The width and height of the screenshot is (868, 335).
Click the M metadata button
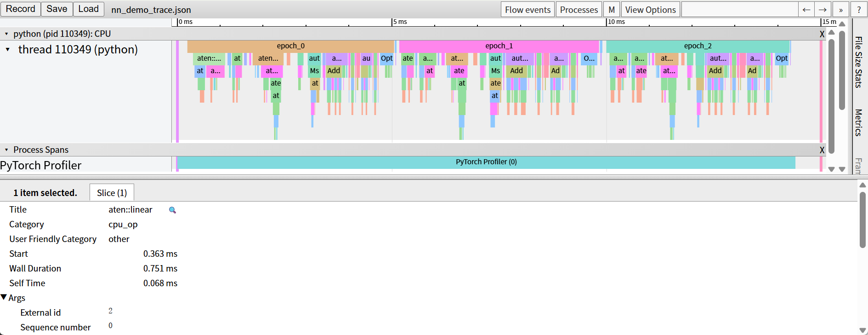pyautogui.click(x=612, y=10)
